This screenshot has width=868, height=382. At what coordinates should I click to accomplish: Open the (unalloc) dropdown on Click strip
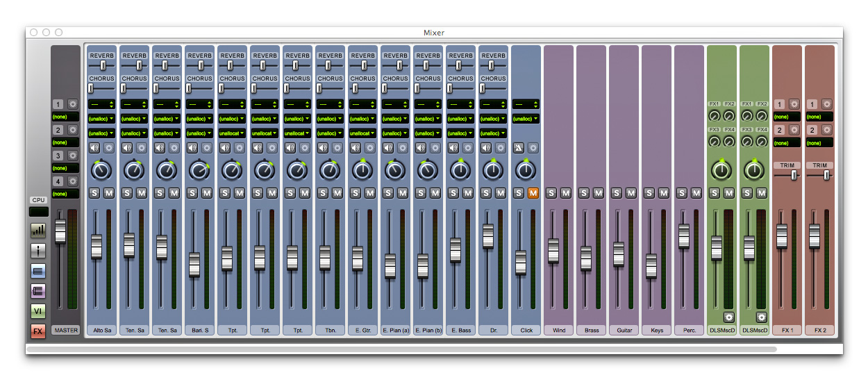(526, 119)
